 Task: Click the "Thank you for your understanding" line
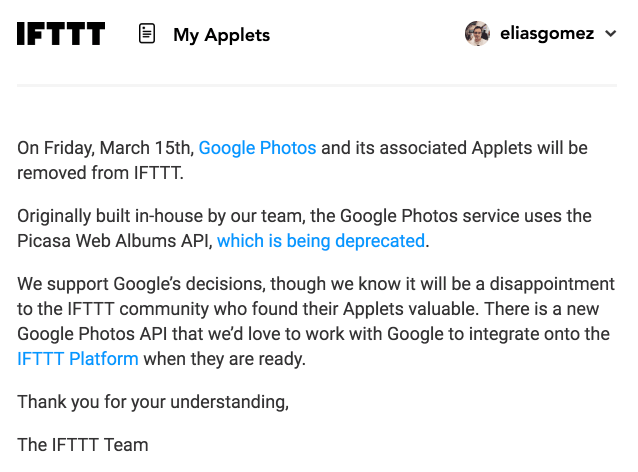153,402
